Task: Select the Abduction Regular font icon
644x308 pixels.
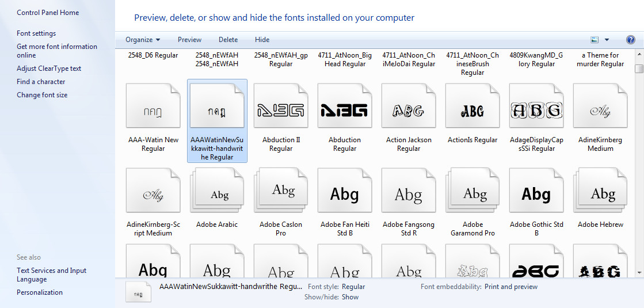Action: [x=345, y=106]
